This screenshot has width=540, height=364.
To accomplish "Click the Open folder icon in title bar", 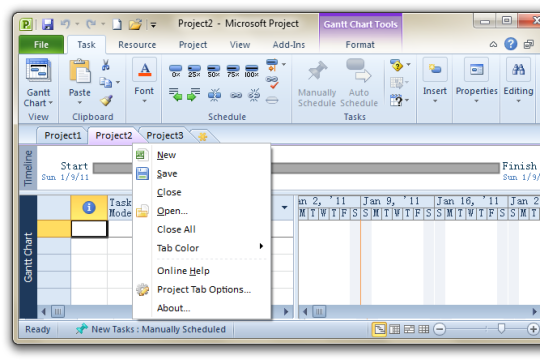I will click(135, 24).
